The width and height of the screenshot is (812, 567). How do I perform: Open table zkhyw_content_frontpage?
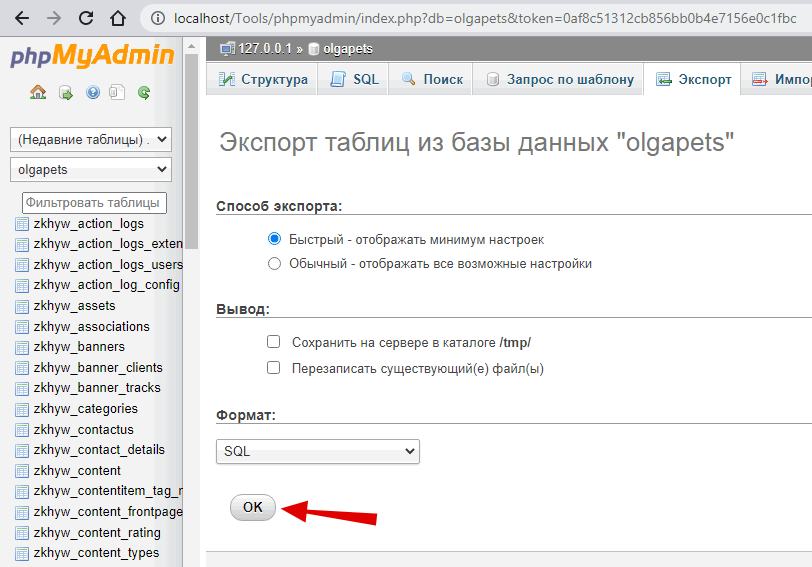click(x=108, y=512)
